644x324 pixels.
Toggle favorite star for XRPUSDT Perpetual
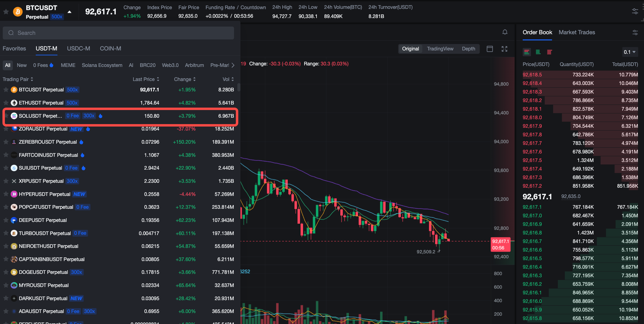(6, 181)
